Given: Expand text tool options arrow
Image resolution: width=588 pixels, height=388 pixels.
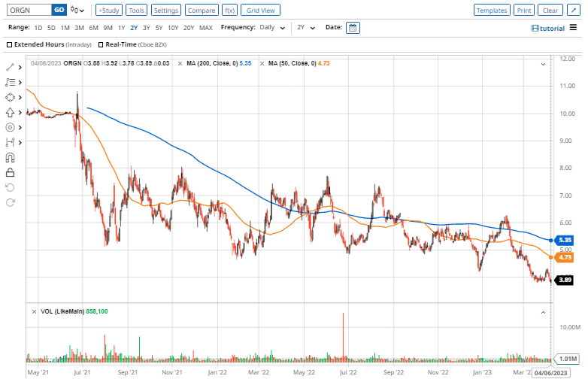Looking at the screenshot, I should tap(20, 83).
